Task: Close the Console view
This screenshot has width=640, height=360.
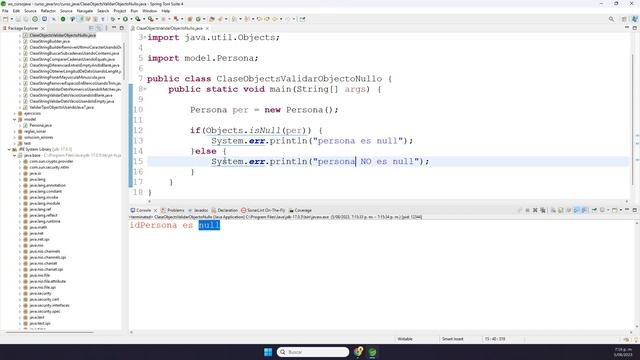Action: (x=156, y=210)
